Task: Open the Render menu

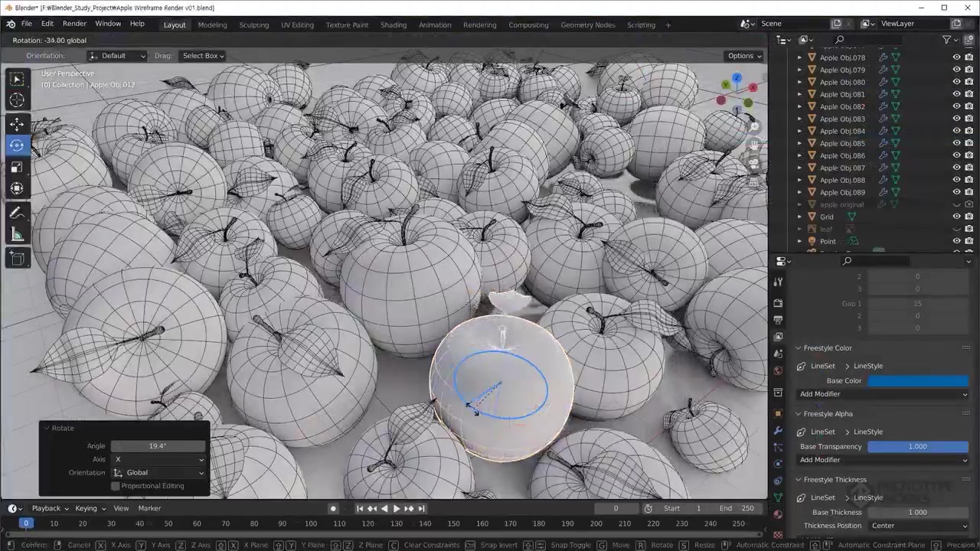Action: click(74, 24)
